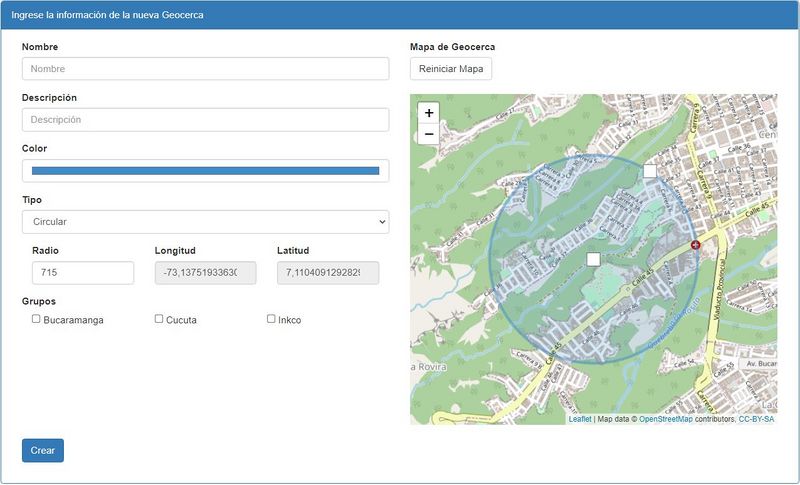Click the circle center square handle

pos(593,259)
